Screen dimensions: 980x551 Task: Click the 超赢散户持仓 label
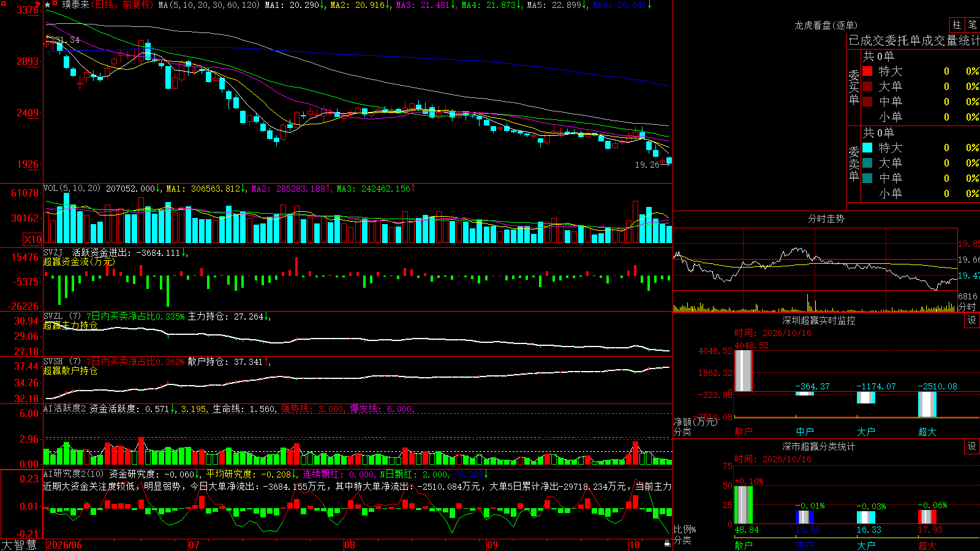pos(70,370)
